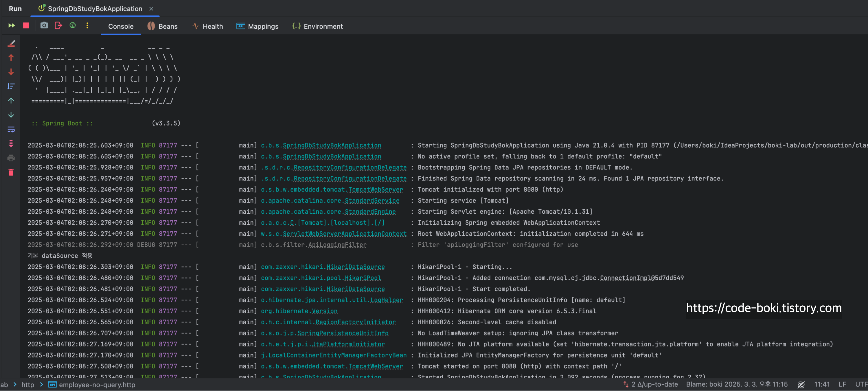Click the sort lines icon in sidebar
Viewport: 868px width, 391px height.
[x=11, y=86]
